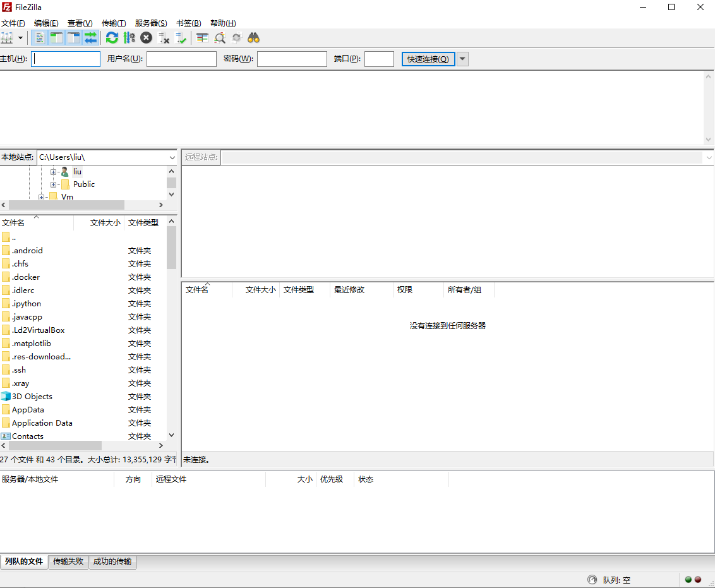Toggle the transfer queue display
715x588 pixels.
pos(91,38)
